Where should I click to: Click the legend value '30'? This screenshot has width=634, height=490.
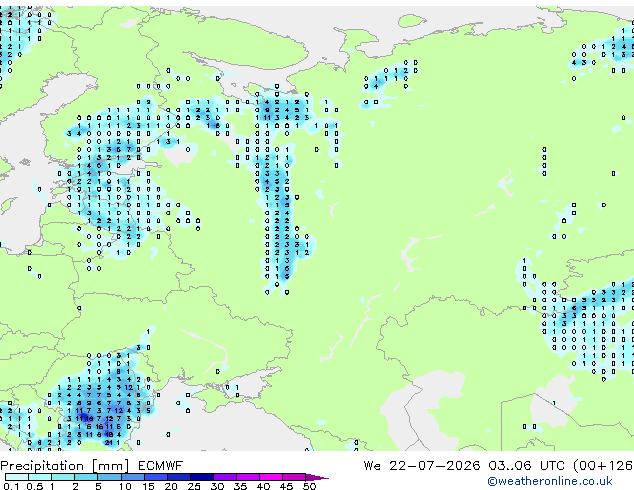pos(217,486)
